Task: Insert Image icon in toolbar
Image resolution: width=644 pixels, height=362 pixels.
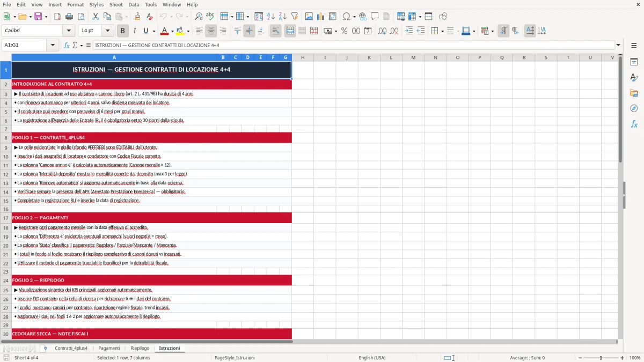Action: [x=309, y=17]
